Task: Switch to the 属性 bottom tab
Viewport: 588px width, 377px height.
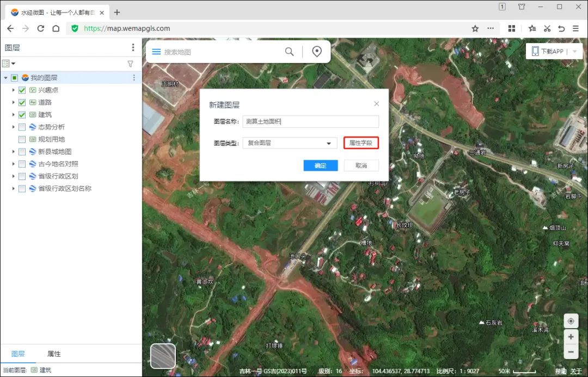Action: point(54,354)
